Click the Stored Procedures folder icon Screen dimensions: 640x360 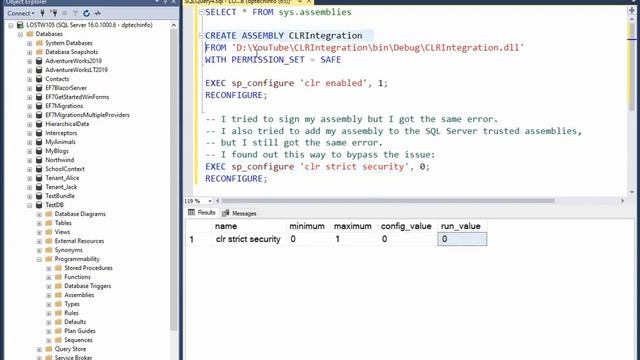click(x=58, y=268)
